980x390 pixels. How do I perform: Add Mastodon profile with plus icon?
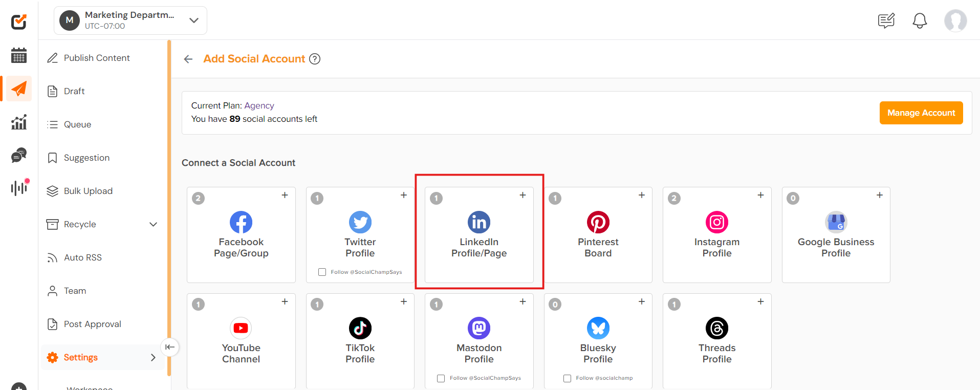(x=523, y=301)
